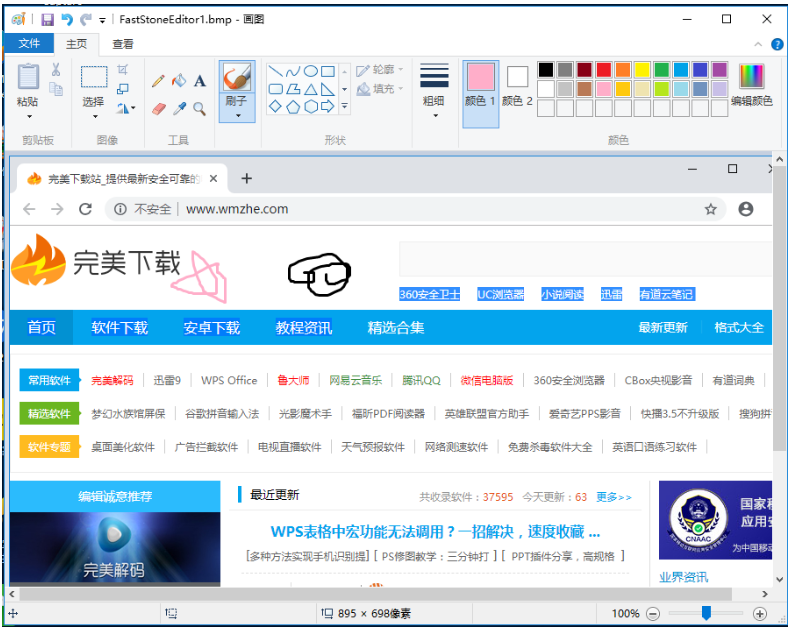Open the 轮廓 outline dropdown

click(379, 70)
